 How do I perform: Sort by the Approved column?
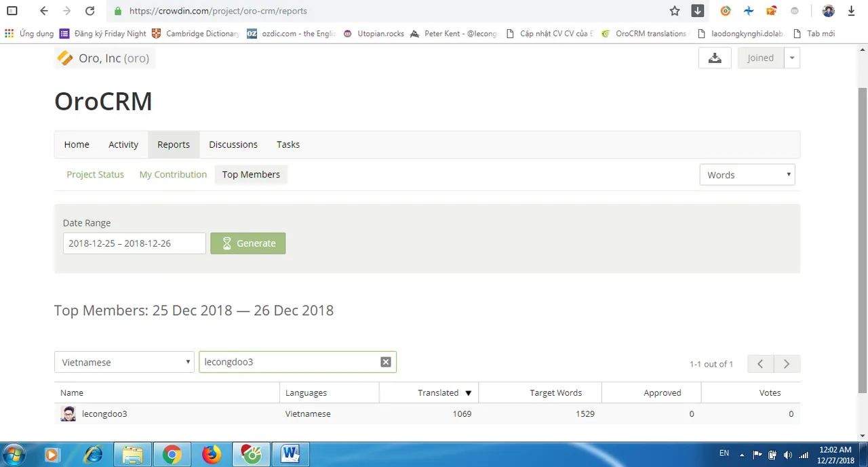click(652, 392)
